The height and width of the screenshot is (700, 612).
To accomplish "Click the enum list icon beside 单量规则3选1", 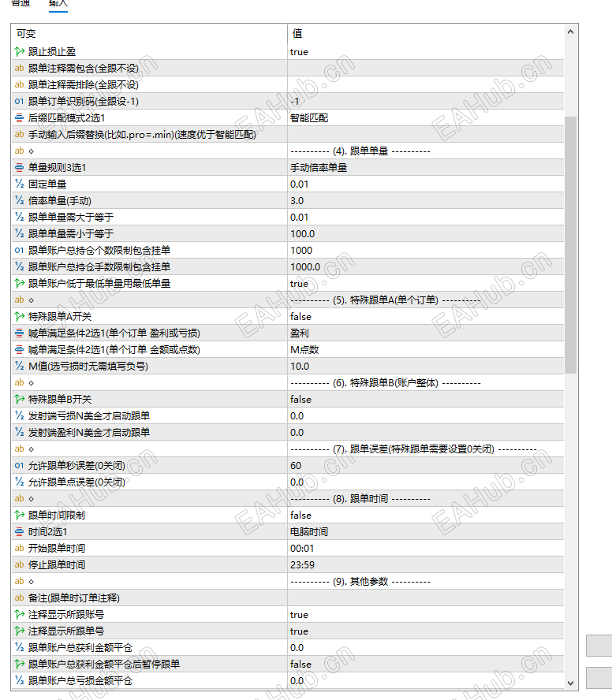I will point(19,167).
